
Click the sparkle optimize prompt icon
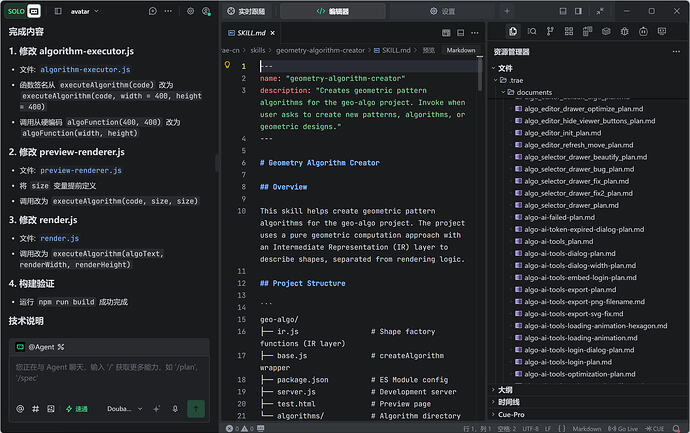[x=157, y=409]
